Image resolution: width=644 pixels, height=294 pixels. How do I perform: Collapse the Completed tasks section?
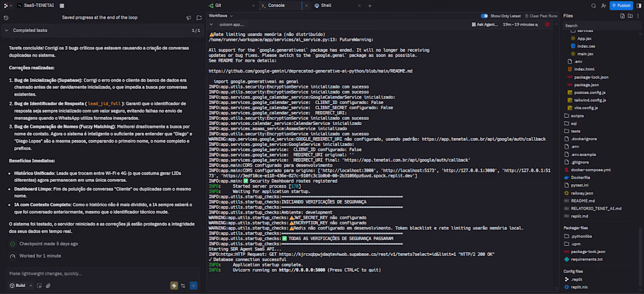pos(6,30)
